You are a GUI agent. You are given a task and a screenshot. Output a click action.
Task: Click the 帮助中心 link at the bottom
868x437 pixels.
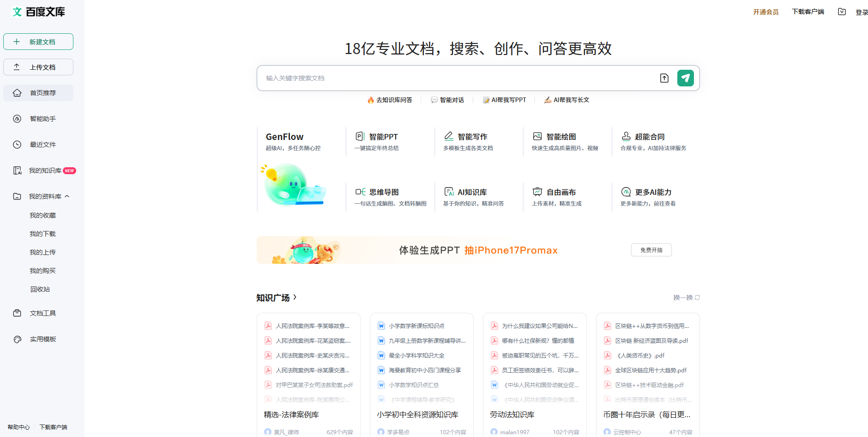tap(18, 427)
